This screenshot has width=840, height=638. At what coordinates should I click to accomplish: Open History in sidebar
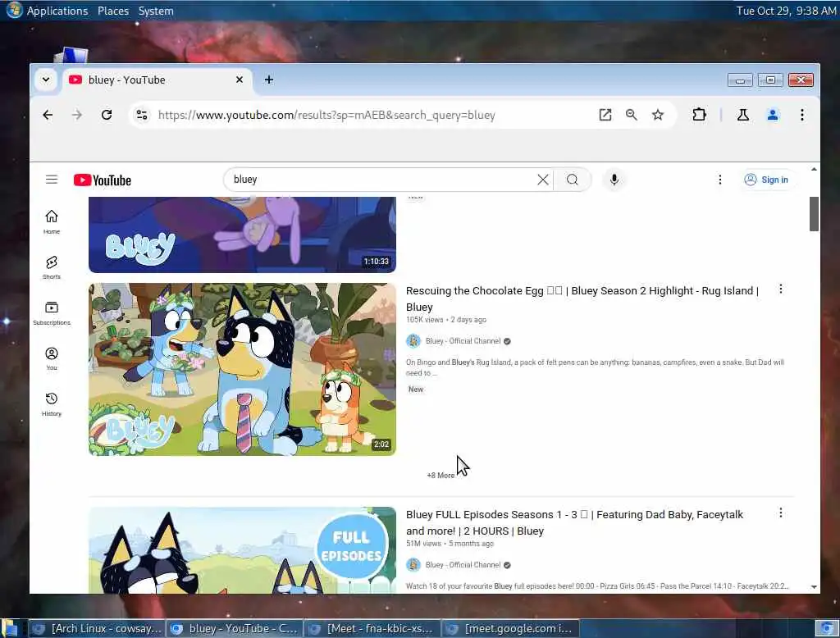pyautogui.click(x=52, y=404)
